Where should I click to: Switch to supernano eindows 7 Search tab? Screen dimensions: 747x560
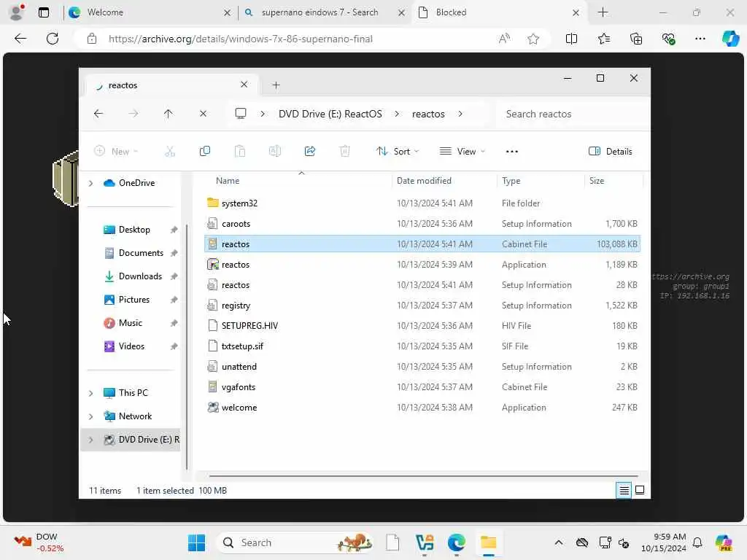[x=324, y=12]
